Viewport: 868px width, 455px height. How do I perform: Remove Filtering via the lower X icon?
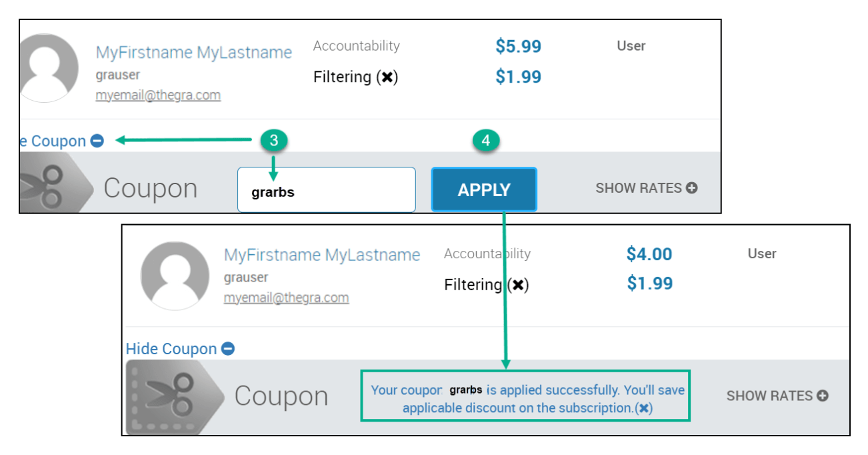517,285
